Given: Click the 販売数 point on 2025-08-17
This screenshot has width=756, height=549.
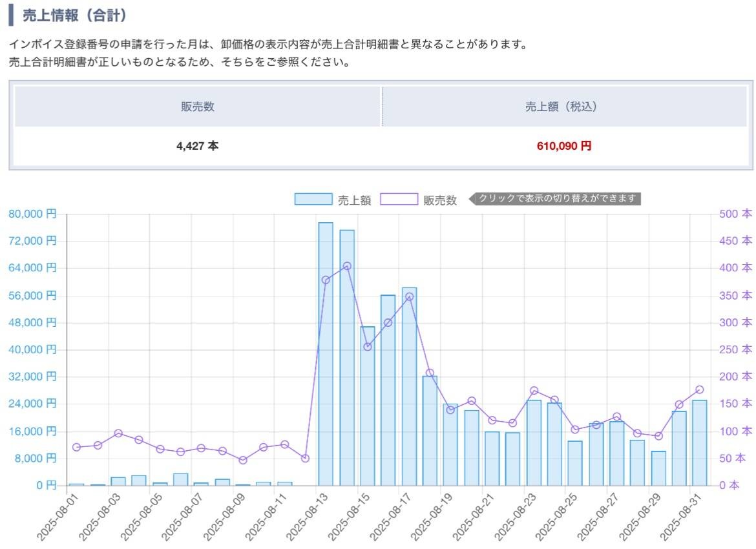Looking at the screenshot, I should tap(409, 297).
